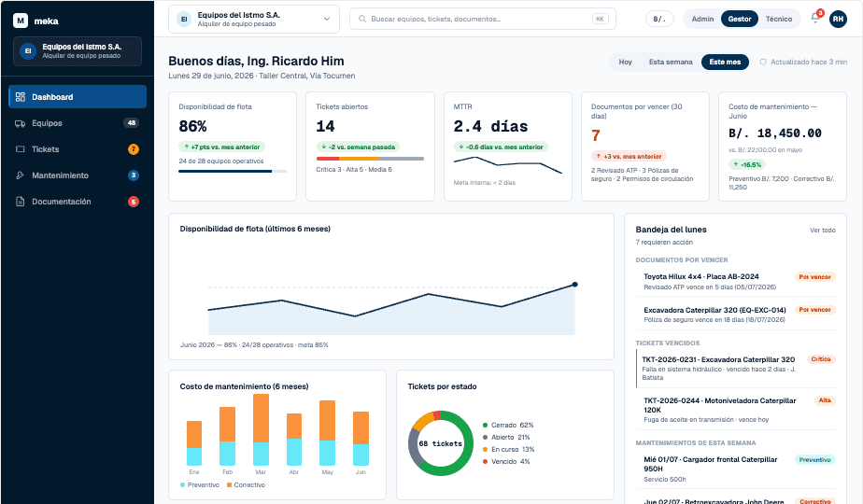
Task: Open the Toyota Hilux 4x4 document item
Action: (x=736, y=281)
